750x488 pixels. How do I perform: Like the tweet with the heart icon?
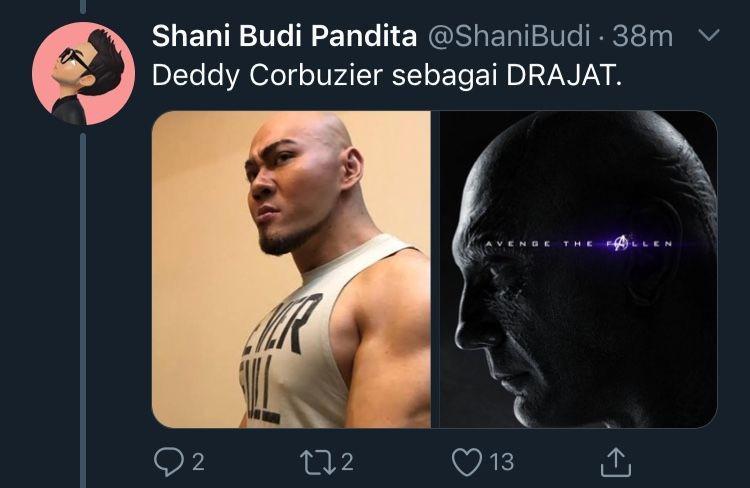pyautogui.click(x=466, y=462)
